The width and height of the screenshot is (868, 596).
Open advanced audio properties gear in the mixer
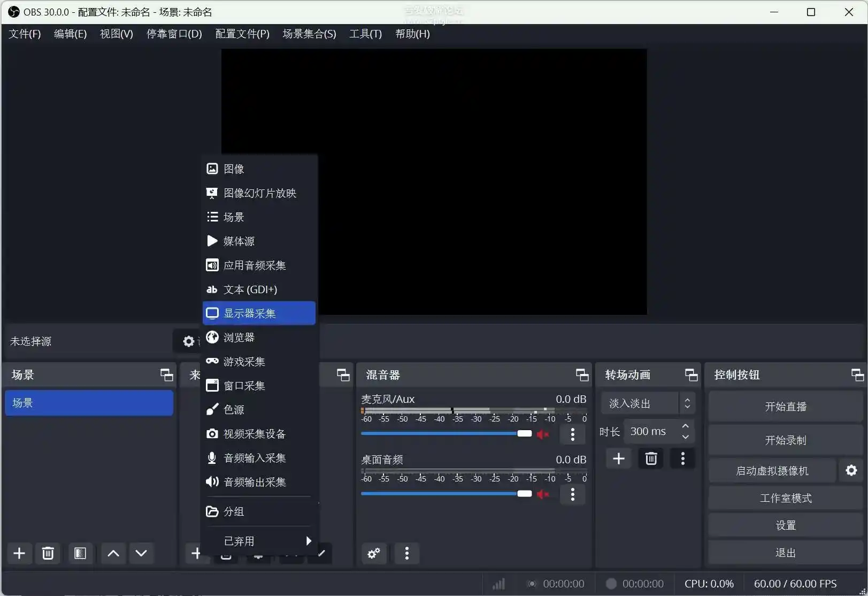pyautogui.click(x=373, y=553)
